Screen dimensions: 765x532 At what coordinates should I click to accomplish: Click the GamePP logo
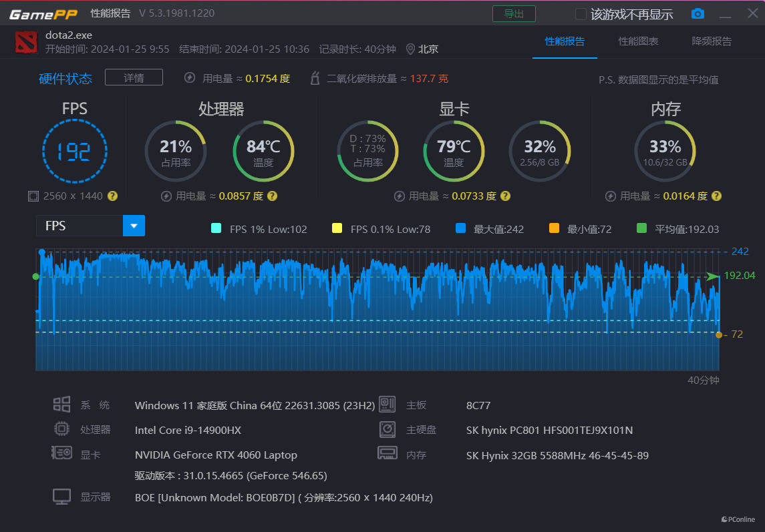coord(43,14)
